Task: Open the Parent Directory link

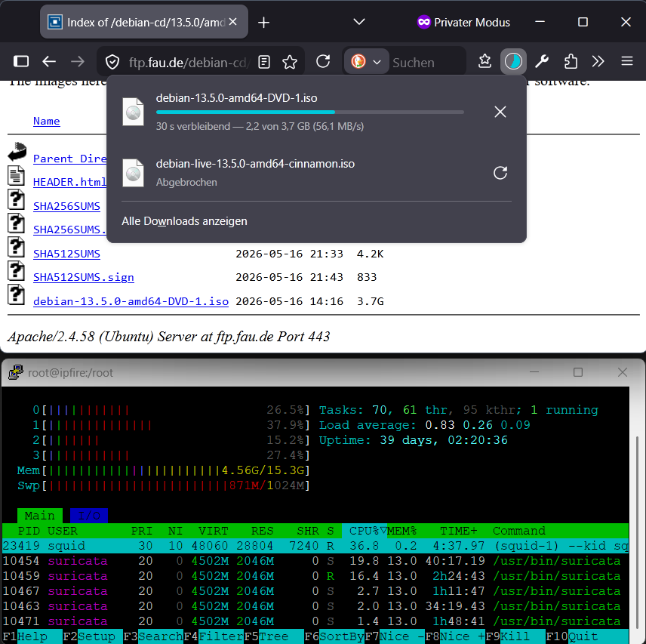Action: [x=69, y=159]
